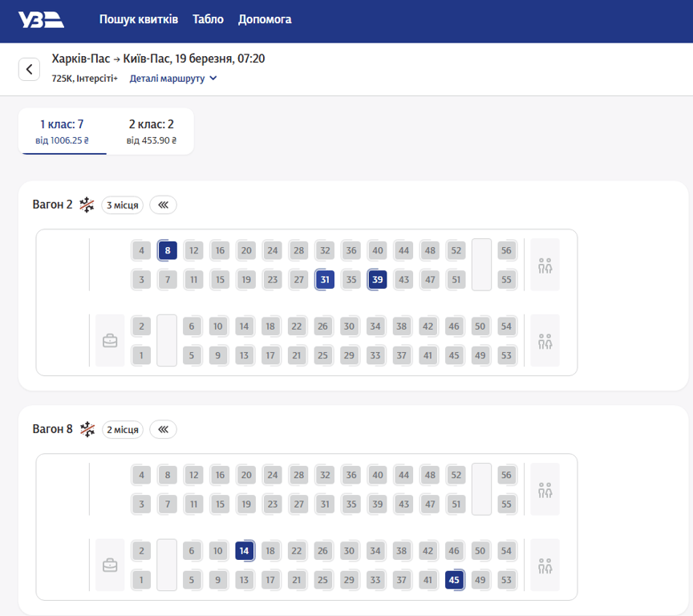Click the 3 місця badge for Вагон 2
The width and height of the screenshot is (693, 616).
(x=122, y=205)
